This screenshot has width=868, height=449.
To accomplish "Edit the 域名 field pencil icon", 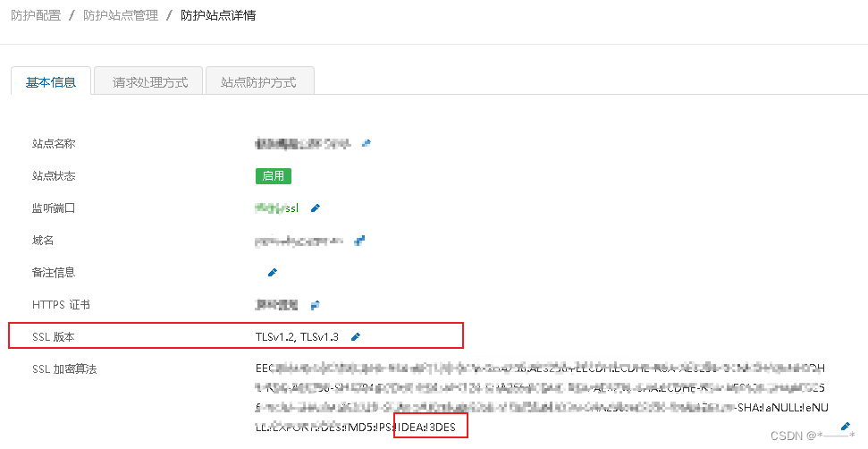I will pos(359,241).
